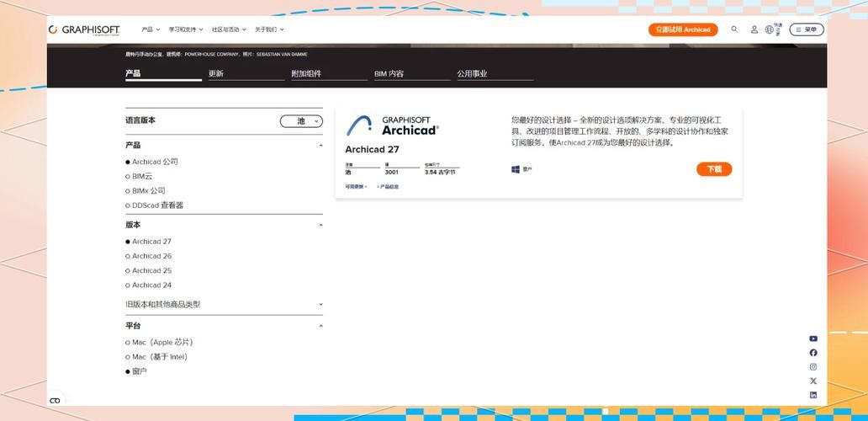Image resolution: width=868 pixels, height=421 pixels.
Task: Select the DDScad 查看器 product option
Action: [x=155, y=205]
